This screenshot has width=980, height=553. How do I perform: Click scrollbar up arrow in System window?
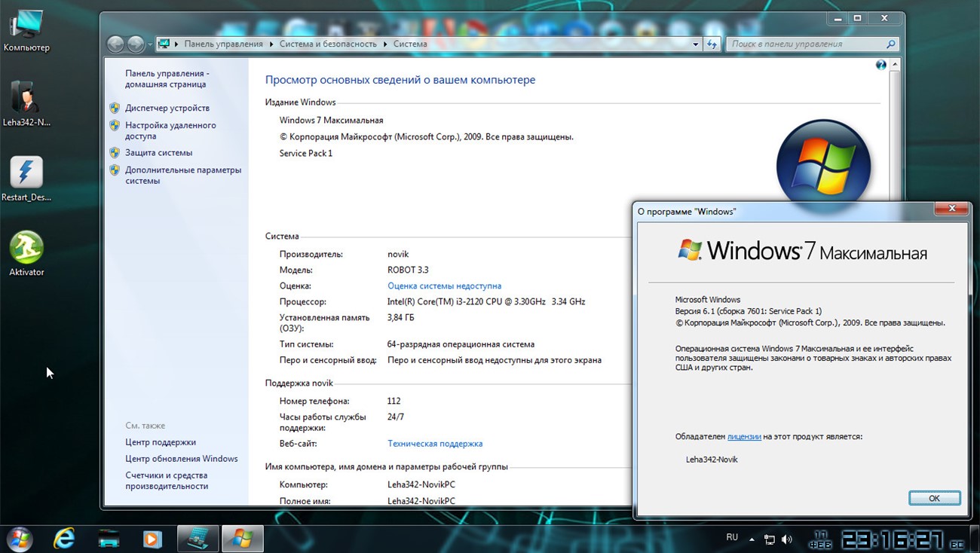click(x=895, y=66)
